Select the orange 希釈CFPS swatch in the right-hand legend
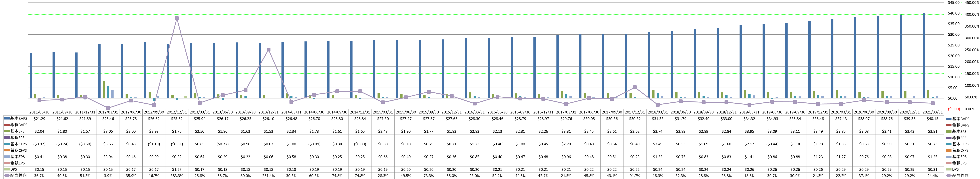Viewport: 980px width, 179px height. click(x=949, y=150)
